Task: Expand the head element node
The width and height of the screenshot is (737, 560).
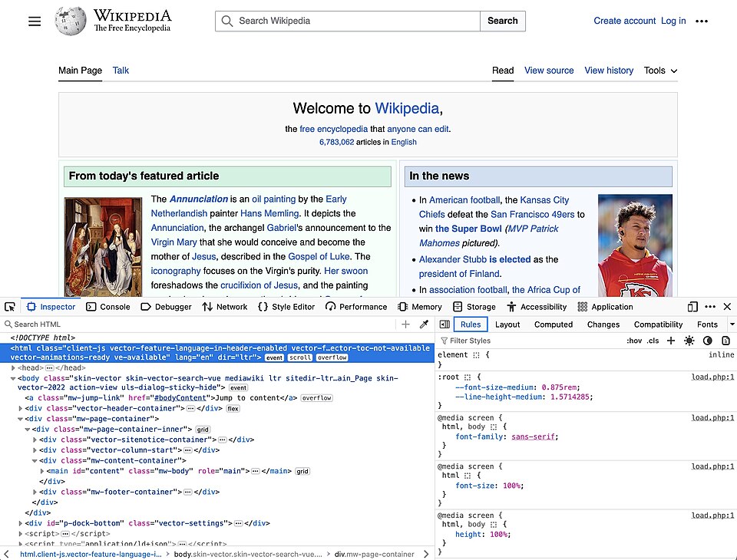Action: point(13,368)
